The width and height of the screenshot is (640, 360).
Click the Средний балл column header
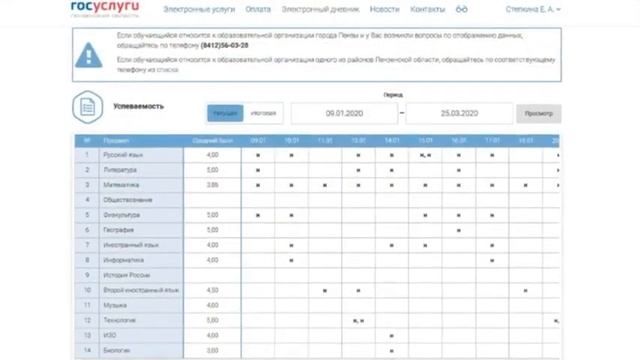coord(212,141)
